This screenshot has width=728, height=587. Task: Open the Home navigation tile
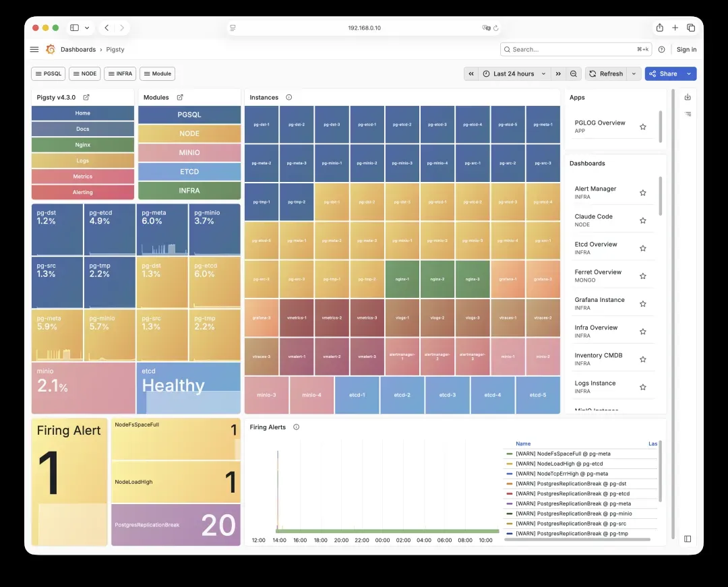tap(83, 113)
